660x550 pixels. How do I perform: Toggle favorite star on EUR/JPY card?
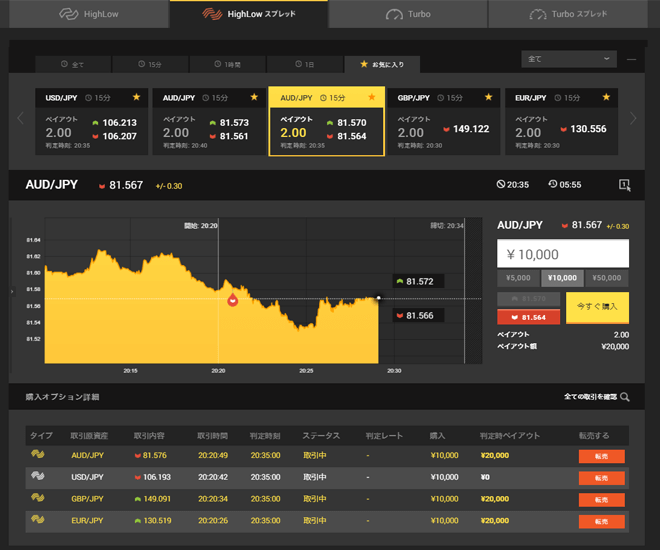606,97
